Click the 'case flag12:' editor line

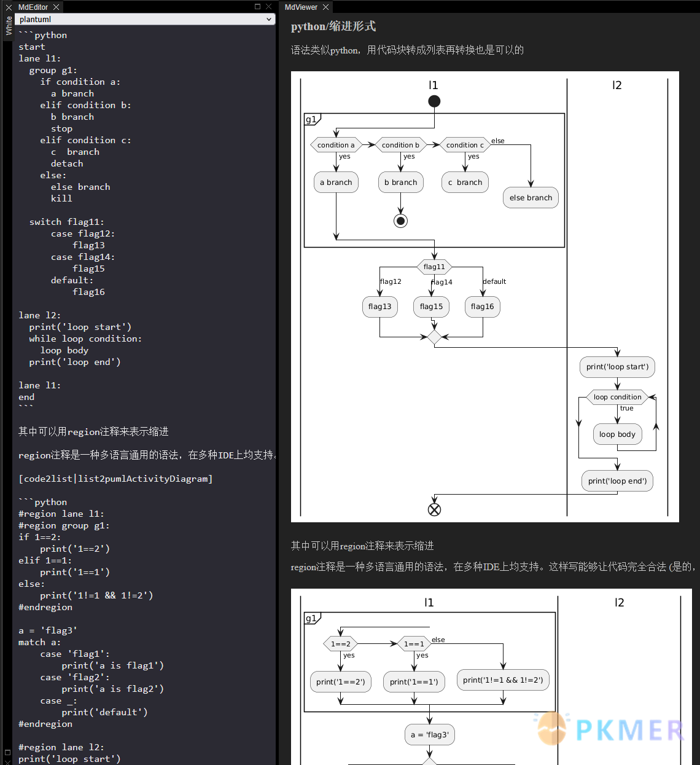(83, 233)
